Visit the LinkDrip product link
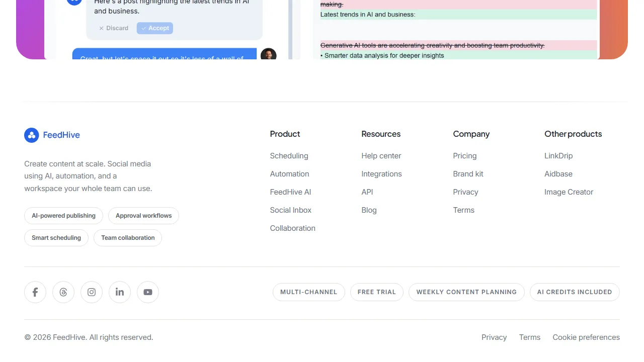644x362 pixels. [558, 156]
